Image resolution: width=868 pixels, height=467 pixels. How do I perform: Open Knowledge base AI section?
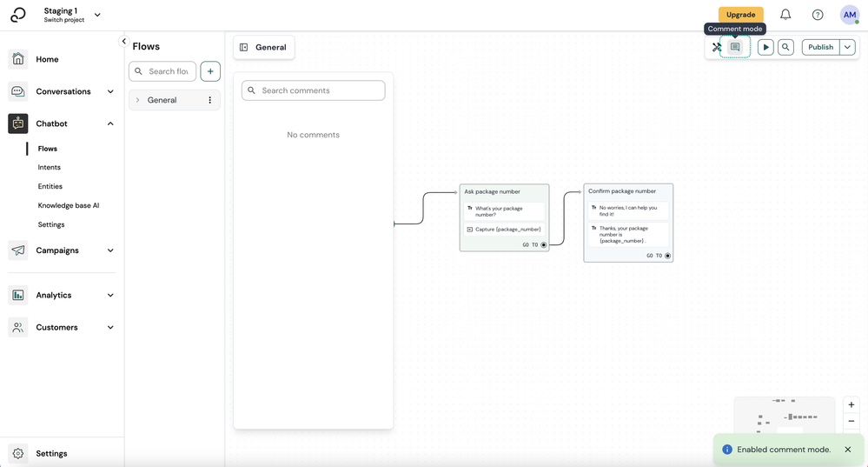pyautogui.click(x=69, y=205)
